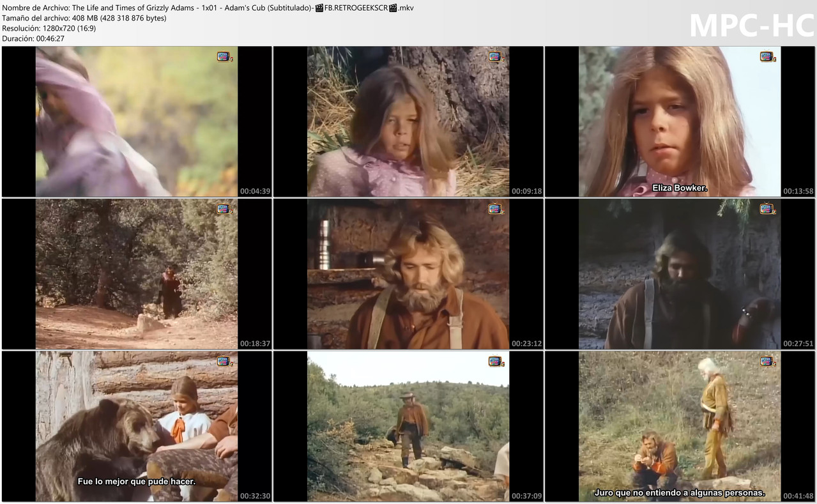This screenshot has width=817, height=504.
Task: Click the 00:09:18 timestamp
Action: point(526,191)
